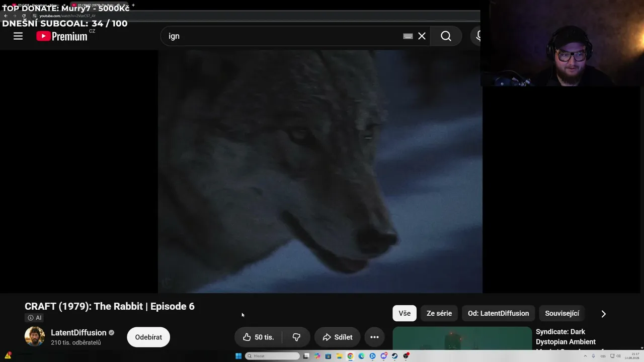Open more actions three-dot menu

click(374, 337)
